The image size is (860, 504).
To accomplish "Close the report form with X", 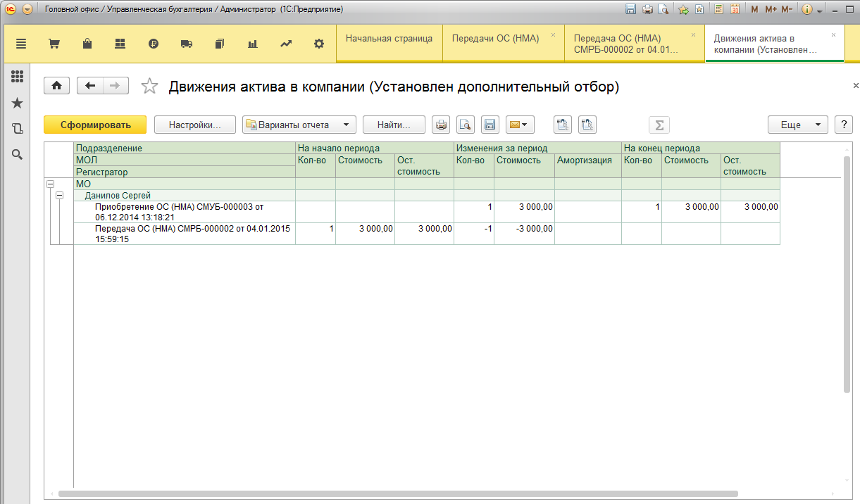I will coord(855,85).
